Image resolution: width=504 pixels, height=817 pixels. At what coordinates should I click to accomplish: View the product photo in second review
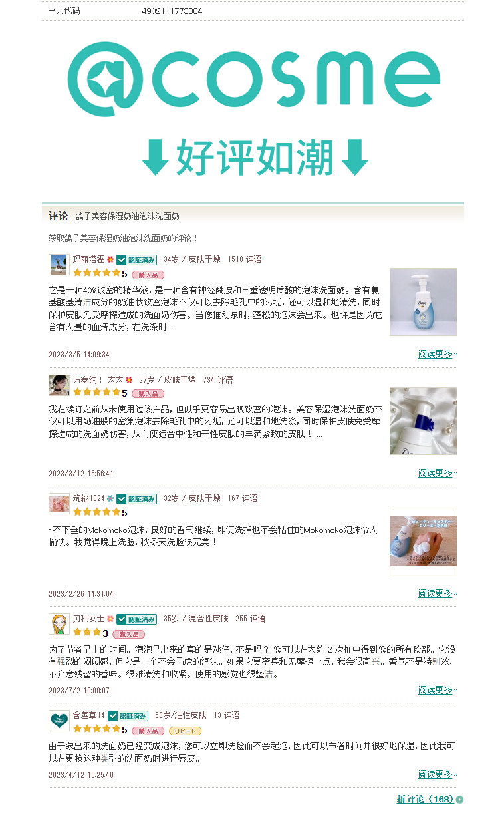[424, 421]
